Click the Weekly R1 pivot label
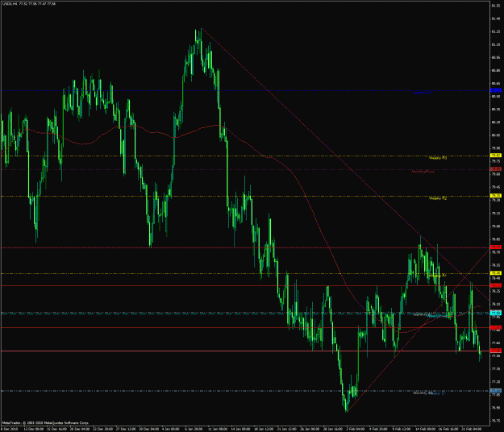This screenshot has width=504, height=432. 437,276
